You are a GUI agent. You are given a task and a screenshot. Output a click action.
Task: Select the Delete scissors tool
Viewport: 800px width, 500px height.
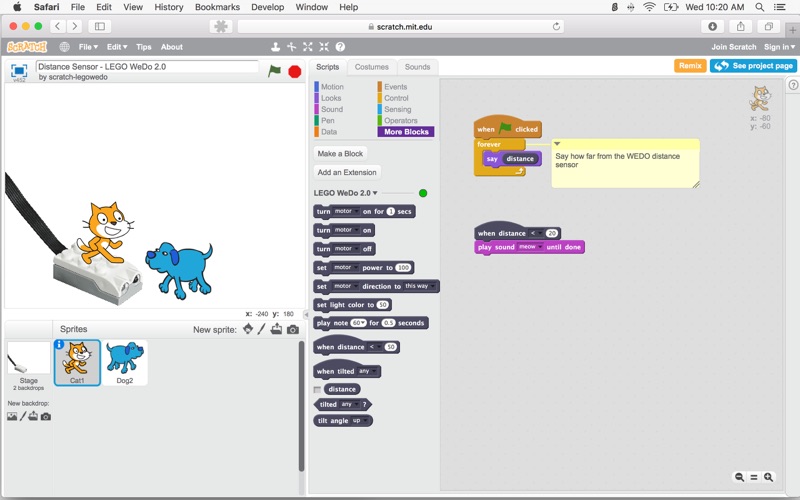[x=291, y=47]
